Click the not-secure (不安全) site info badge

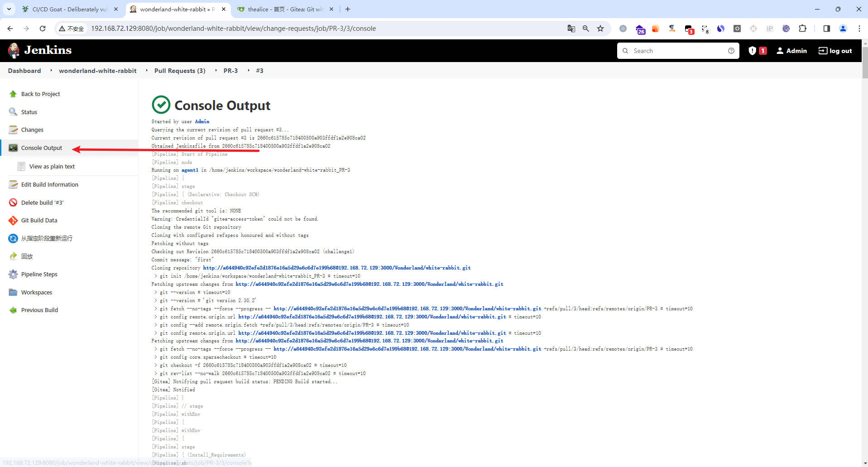[71, 29]
